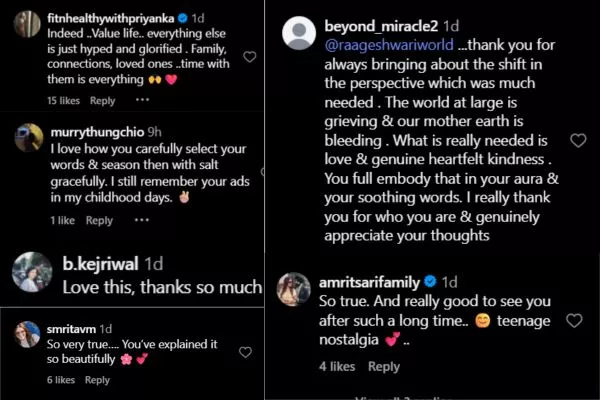Like smritavm's comment with the heart

tap(246, 352)
